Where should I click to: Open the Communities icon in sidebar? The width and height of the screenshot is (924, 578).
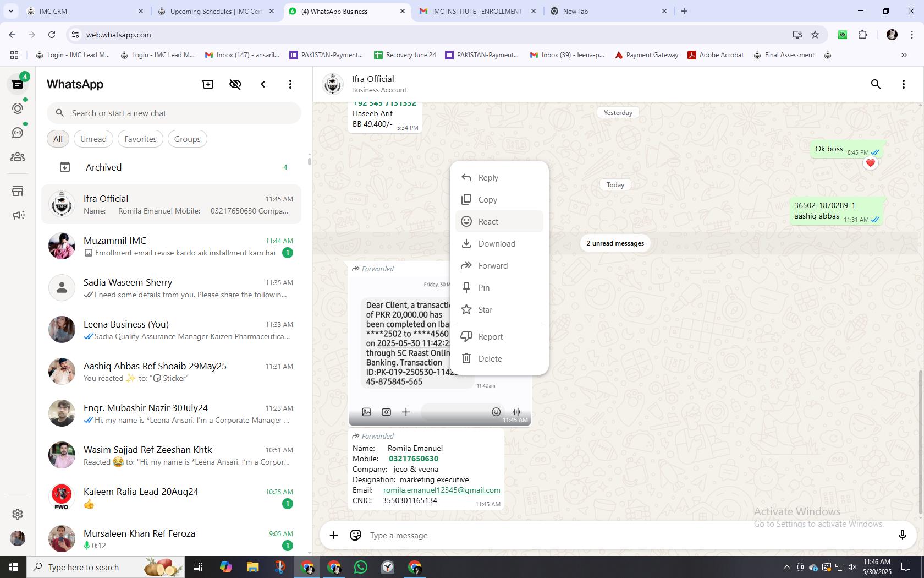click(x=18, y=157)
